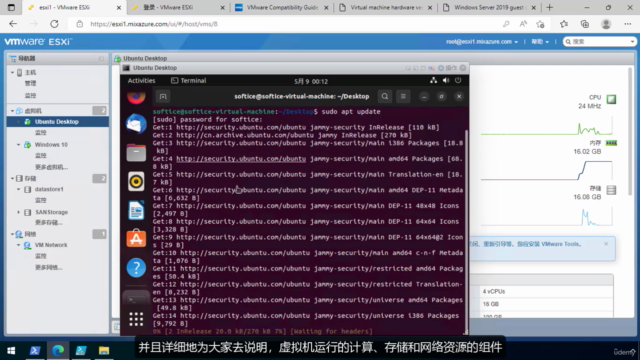Collapse the 主机 tree node
The width and height of the screenshot is (640, 360).
tap(12, 73)
